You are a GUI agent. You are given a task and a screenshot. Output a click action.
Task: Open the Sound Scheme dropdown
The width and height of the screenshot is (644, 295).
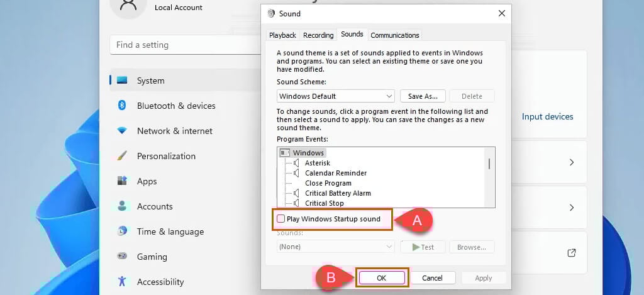coord(336,96)
